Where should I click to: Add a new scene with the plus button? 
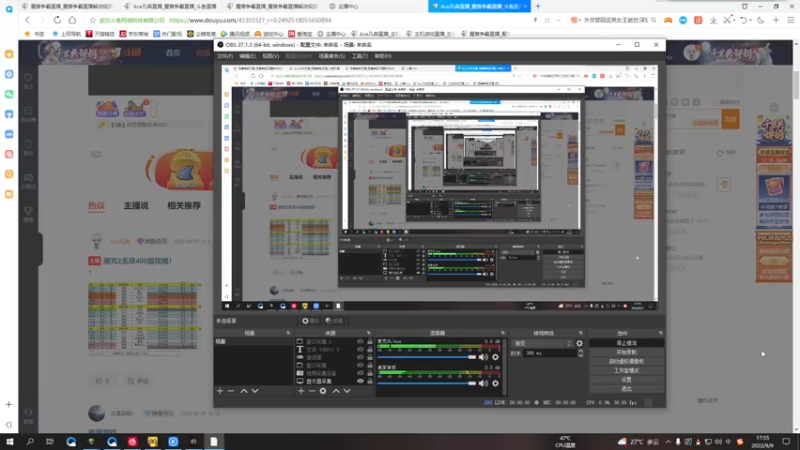[220, 391]
